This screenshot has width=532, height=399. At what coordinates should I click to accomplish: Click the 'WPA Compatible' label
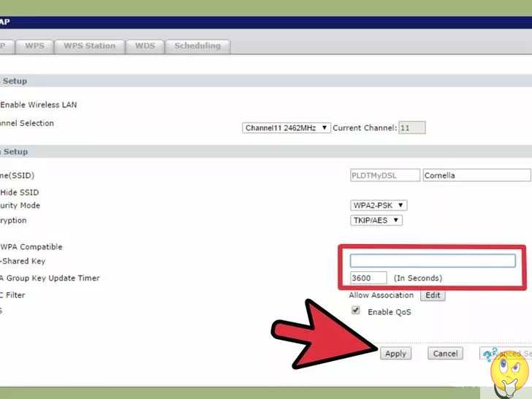coord(31,247)
